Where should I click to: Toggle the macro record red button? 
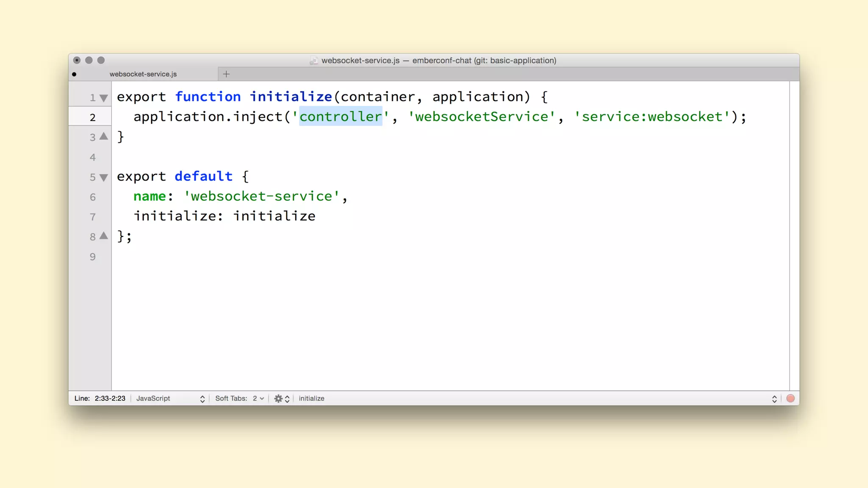[x=790, y=398]
